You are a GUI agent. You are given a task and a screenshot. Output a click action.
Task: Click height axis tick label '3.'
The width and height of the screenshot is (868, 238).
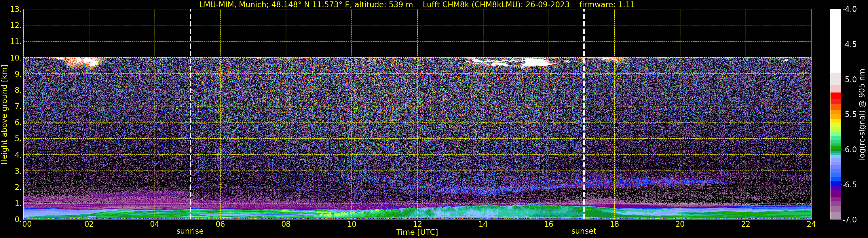pyautogui.click(x=18, y=171)
